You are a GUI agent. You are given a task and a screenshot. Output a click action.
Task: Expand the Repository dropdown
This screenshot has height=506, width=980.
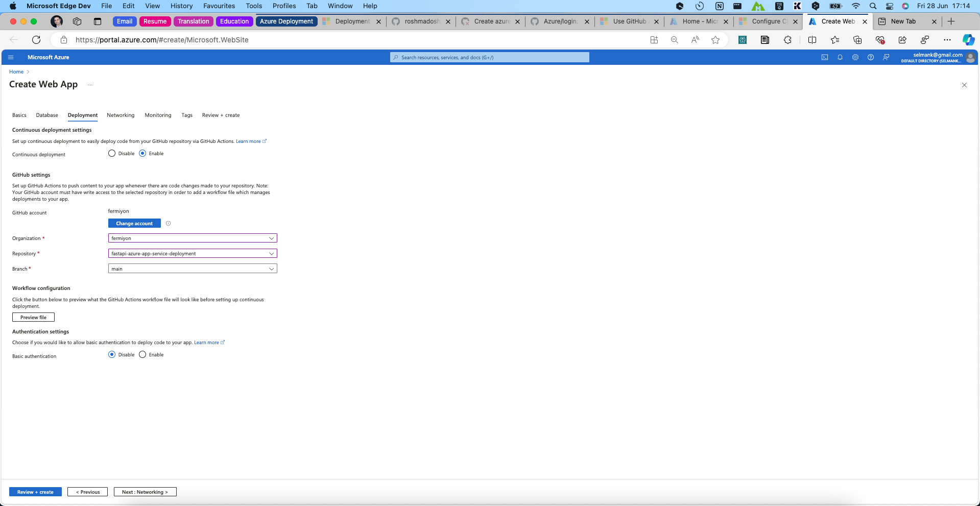coord(193,253)
